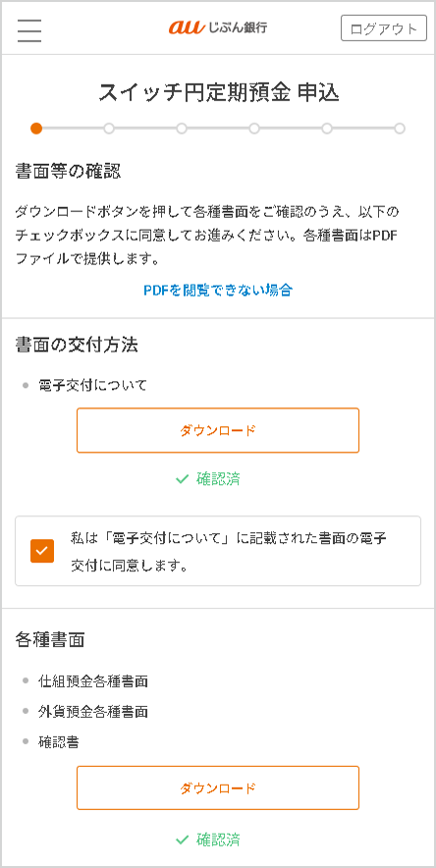The image size is (436, 868).
Task: Click the 私は「電子交付について」 agreement text
Action: [228, 552]
